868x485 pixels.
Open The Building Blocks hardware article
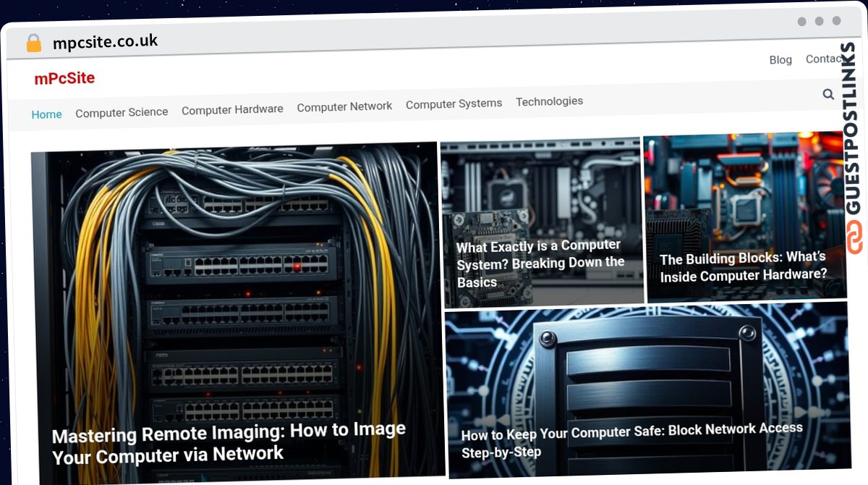(x=742, y=266)
